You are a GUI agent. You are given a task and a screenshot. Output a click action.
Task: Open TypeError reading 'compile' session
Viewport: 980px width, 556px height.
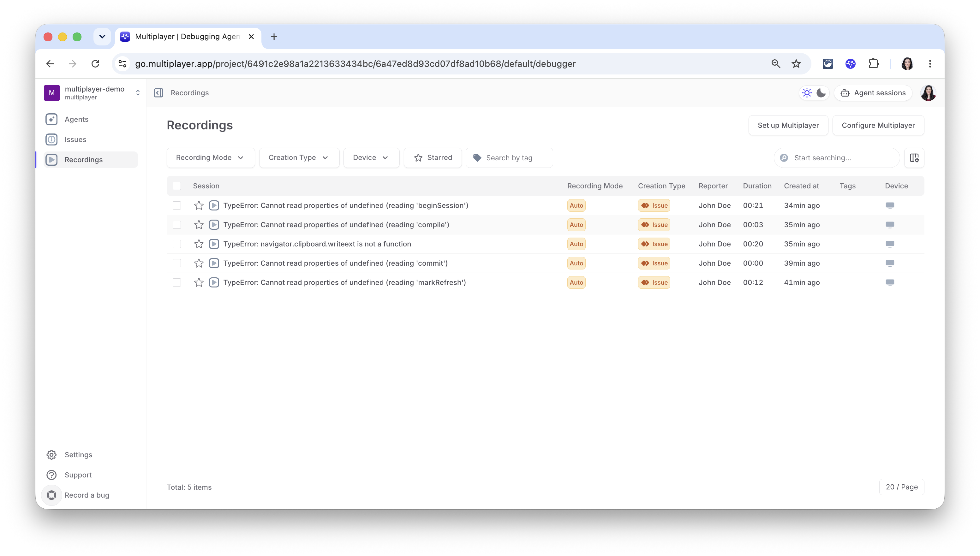336,225
